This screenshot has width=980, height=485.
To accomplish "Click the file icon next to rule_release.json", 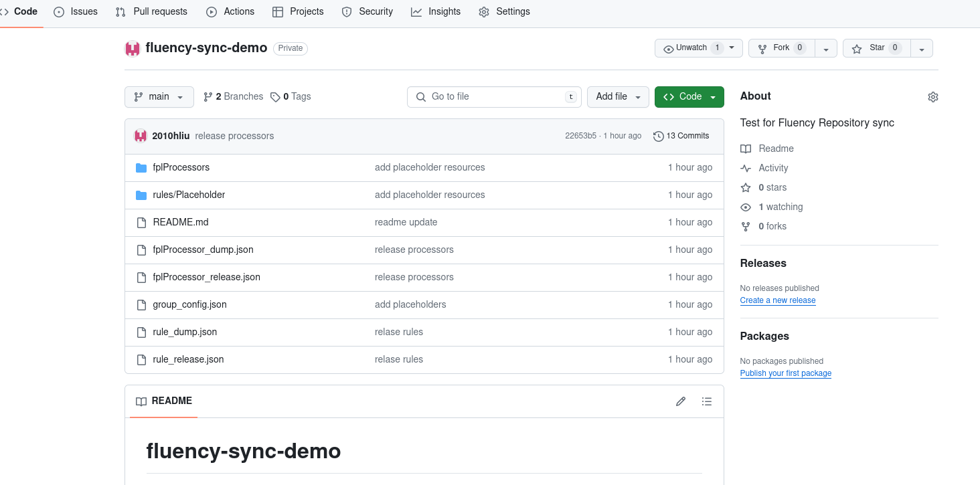I will tap(141, 359).
